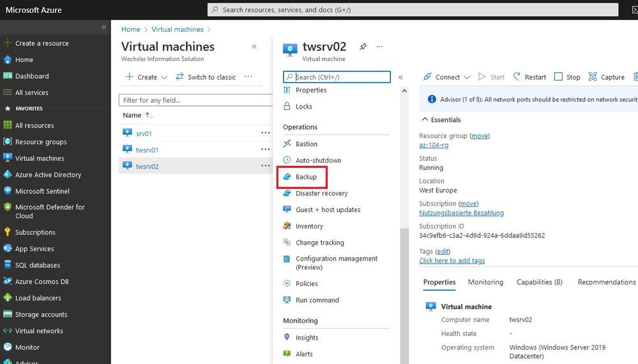The image size is (638, 364).
Task: Restart the twsrv02 virtual machine
Action: (x=529, y=77)
